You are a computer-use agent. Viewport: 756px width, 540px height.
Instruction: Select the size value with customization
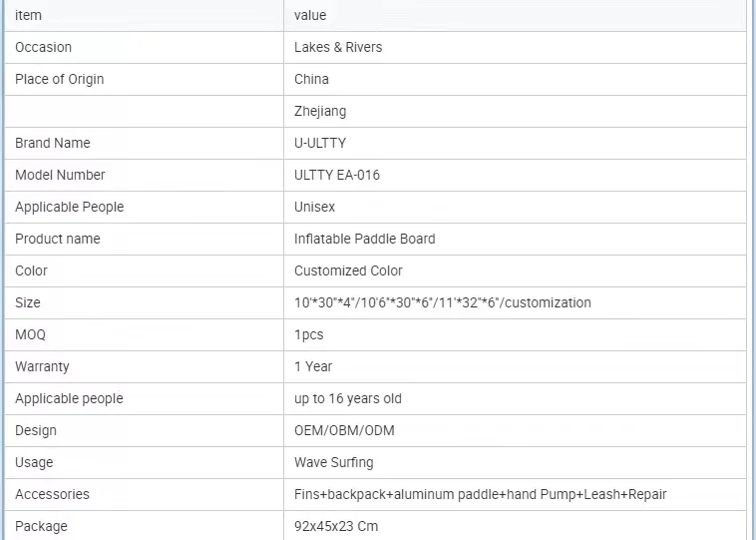click(x=443, y=302)
